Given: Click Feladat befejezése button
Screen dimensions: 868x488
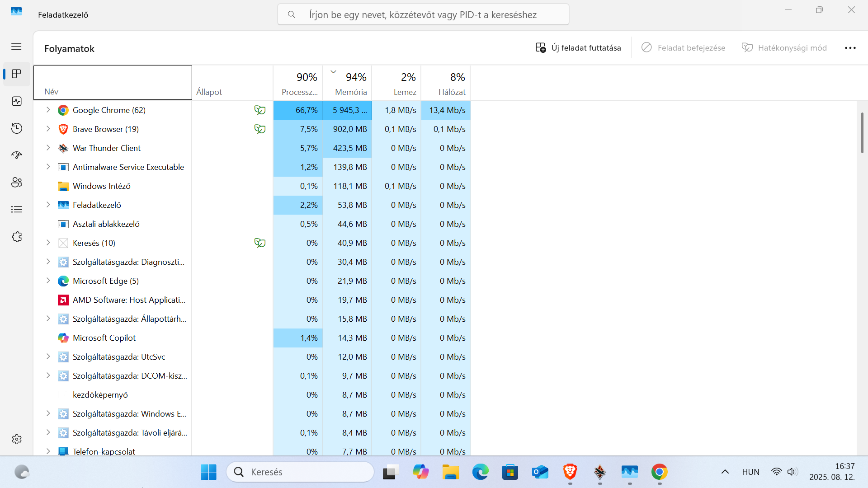Looking at the screenshot, I should pyautogui.click(x=683, y=48).
